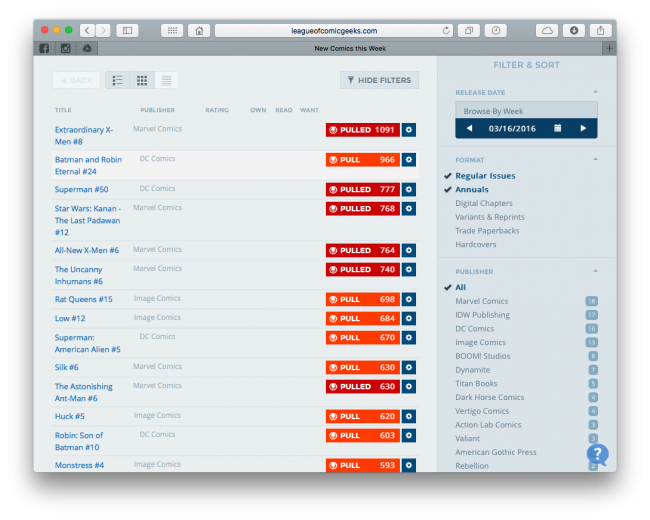Sort by the Own column header
Image resolution: width=650 pixels, height=520 pixels.
point(258,110)
